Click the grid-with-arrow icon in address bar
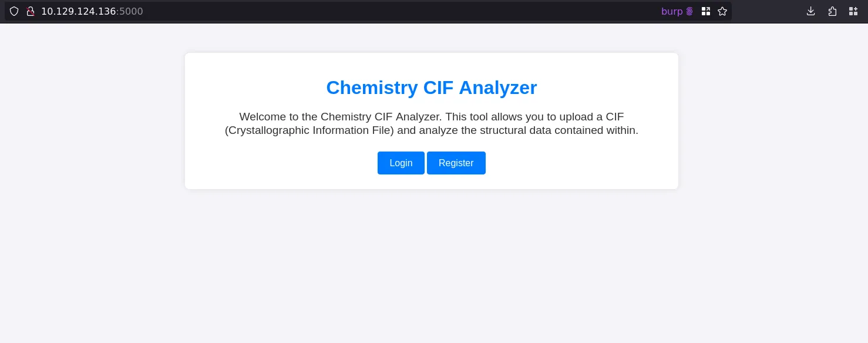 coord(706,11)
